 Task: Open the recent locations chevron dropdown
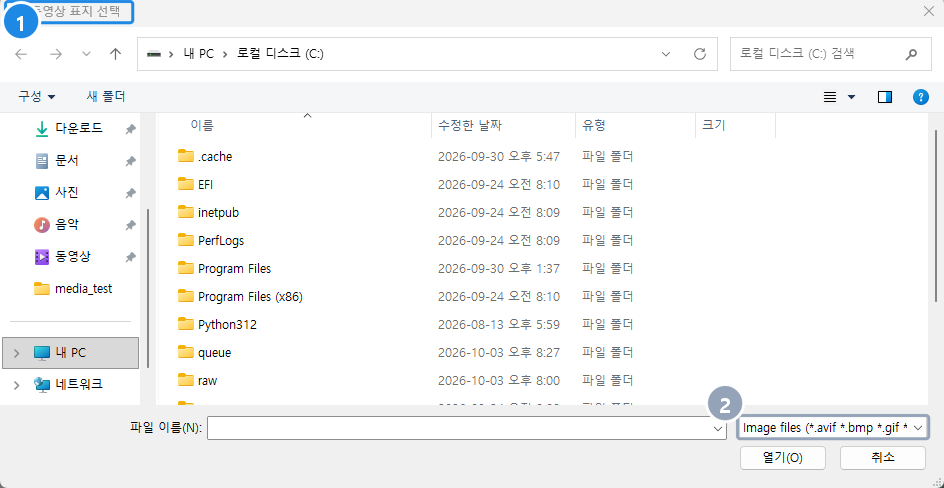click(86, 54)
